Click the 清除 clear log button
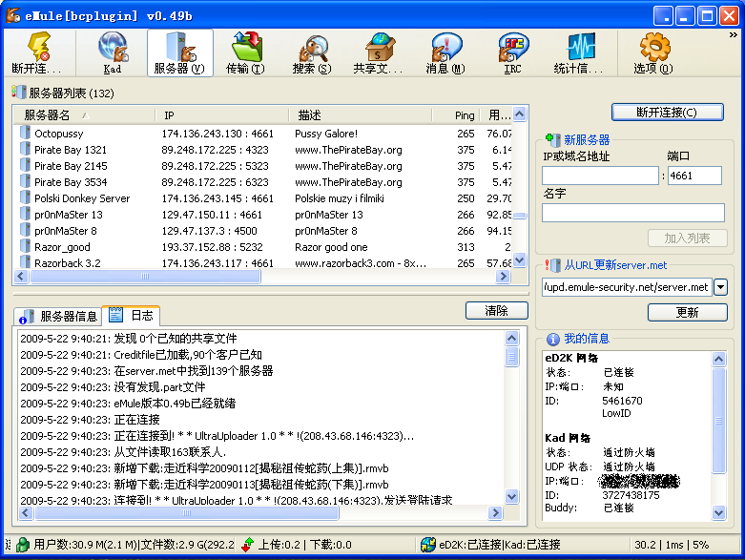Image resolution: width=745 pixels, height=560 pixels. (x=496, y=311)
